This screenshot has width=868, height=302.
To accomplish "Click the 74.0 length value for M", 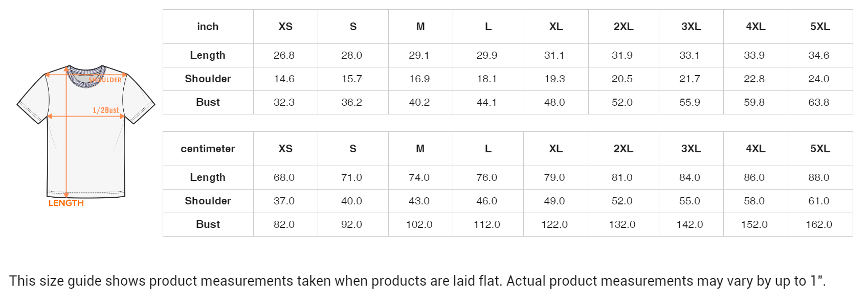I will (x=419, y=177).
